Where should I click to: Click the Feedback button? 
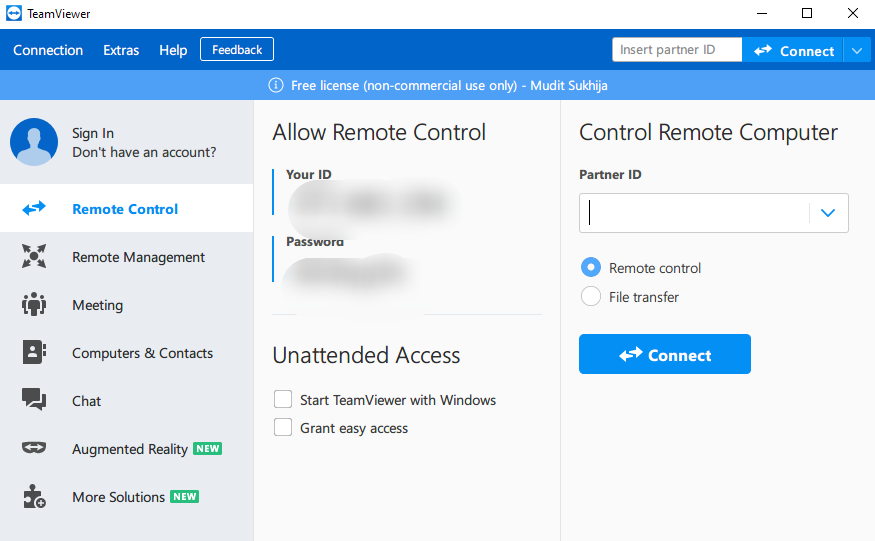(237, 50)
